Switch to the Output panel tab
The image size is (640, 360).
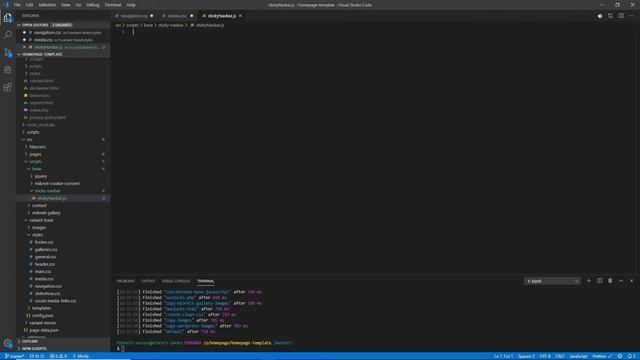pyautogui.click(x=148, y=281)
